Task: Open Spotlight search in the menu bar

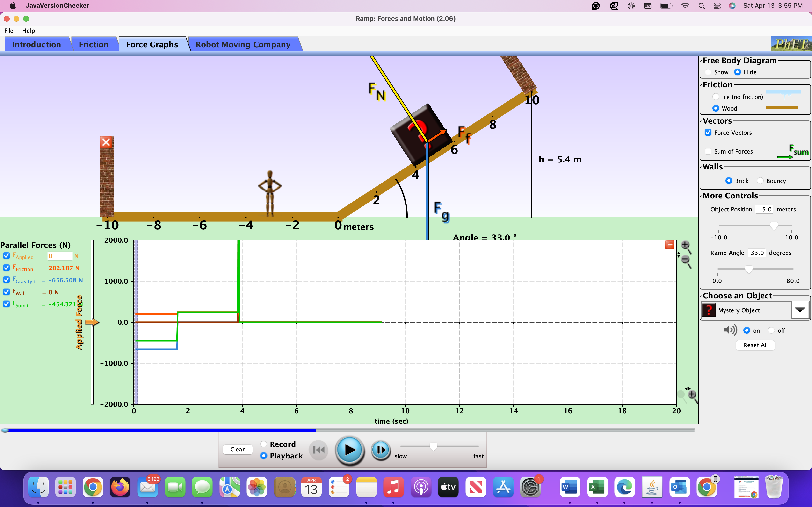Action: point(701,5)
